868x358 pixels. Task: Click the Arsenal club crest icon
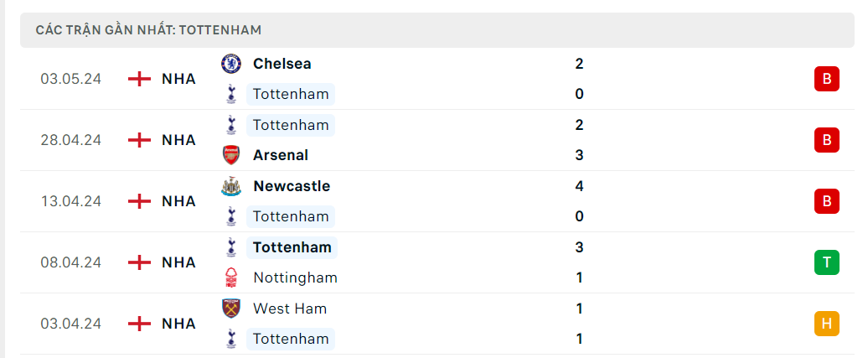[x=231, y=155]
